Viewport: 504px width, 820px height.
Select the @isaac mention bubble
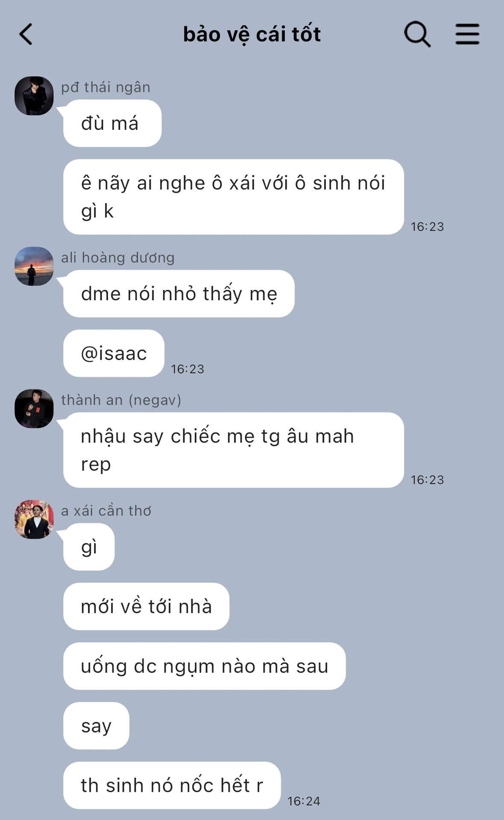coord(114,353)
